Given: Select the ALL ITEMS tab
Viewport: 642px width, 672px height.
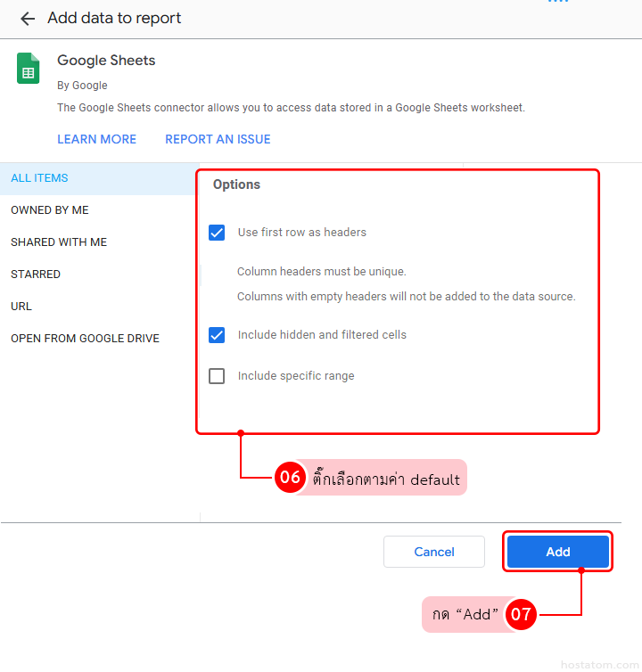Looking at the screenshot, I should 39,178.
